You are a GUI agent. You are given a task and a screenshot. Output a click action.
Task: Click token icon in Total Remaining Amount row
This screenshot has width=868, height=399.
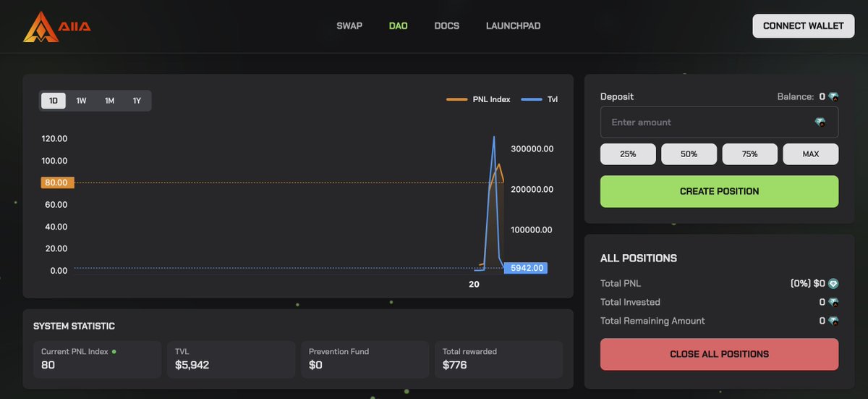point(833,321)
